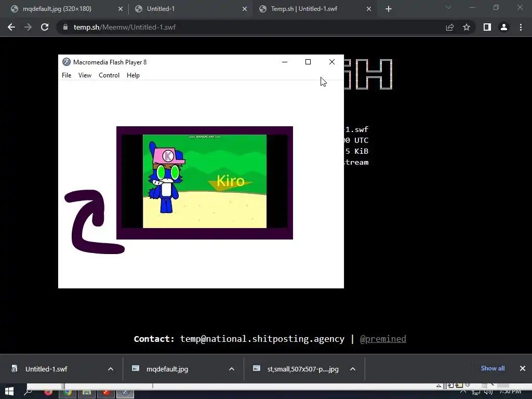Open the Flash Player File menu
Image resolution: width=532 pixels, height=399 pixels.
(x=66, y=75)
